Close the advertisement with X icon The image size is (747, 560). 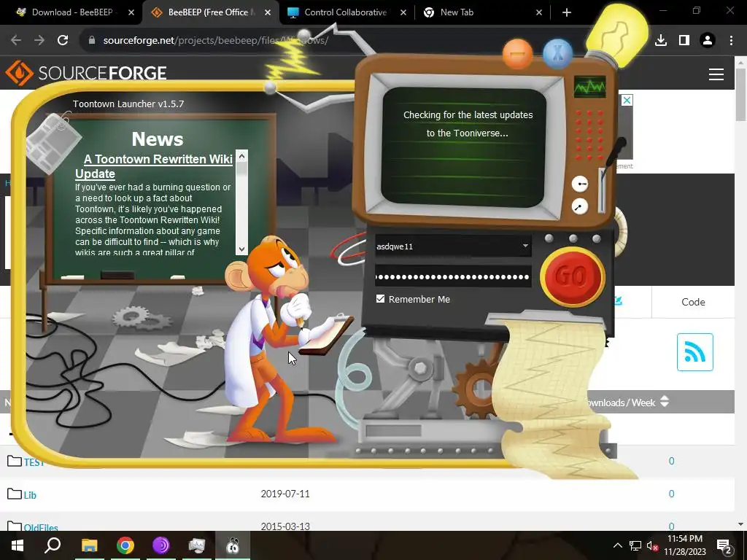(x=627, y=100)
